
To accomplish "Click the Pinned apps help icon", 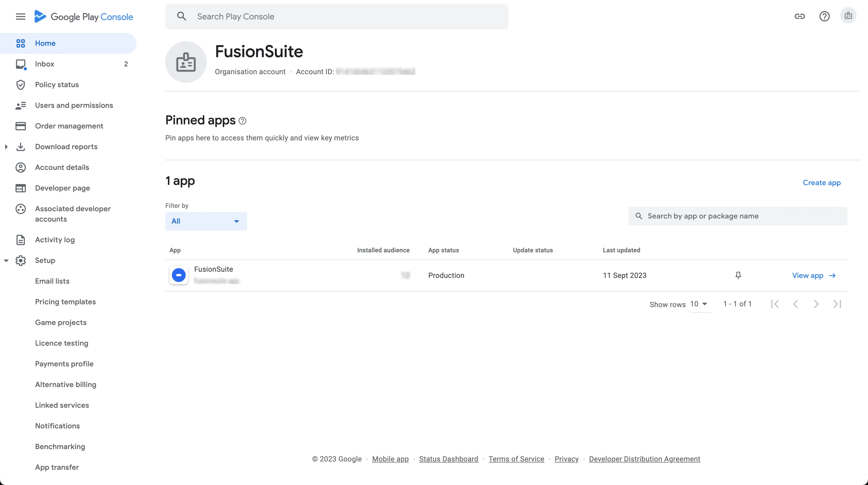I will [242, 121].
